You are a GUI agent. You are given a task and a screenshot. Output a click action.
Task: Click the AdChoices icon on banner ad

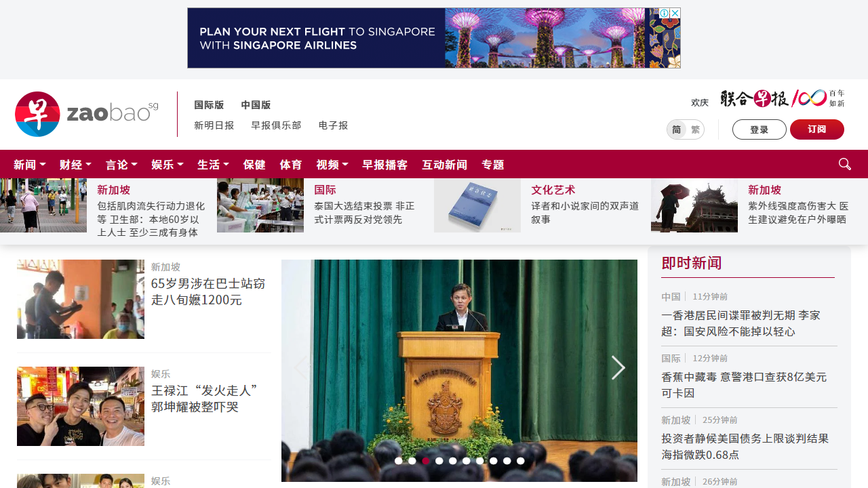tap(665, 14)
